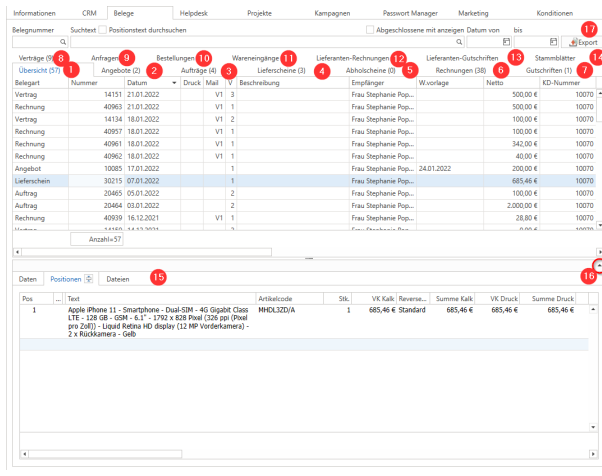Screen dimensions: 602x476
Task: Click the Positionen sort arrows icon
Action: tap(88, 278)
